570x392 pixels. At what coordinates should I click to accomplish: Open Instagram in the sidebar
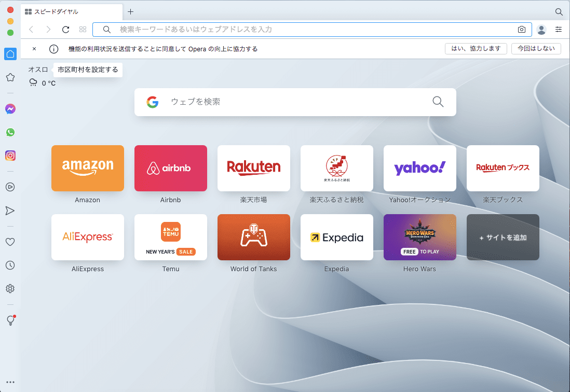coord(10,156)
